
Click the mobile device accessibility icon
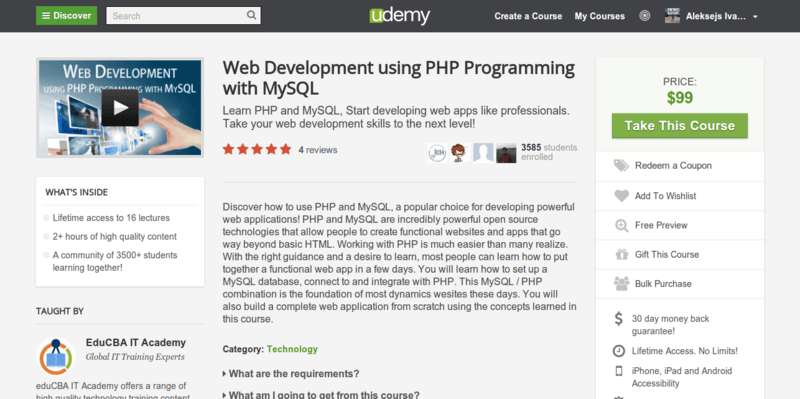[x=618, y=371]
